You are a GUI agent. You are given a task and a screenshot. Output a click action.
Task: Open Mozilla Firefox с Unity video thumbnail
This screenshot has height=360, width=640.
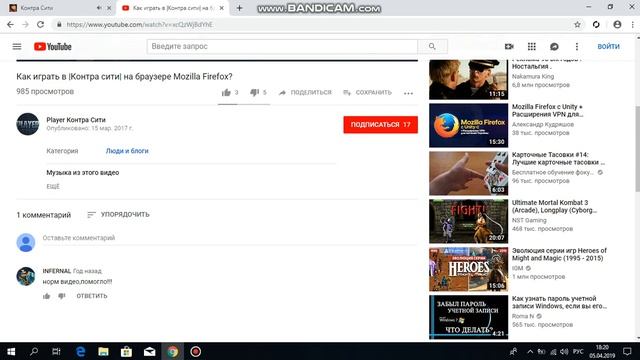[x=469, y=125]
